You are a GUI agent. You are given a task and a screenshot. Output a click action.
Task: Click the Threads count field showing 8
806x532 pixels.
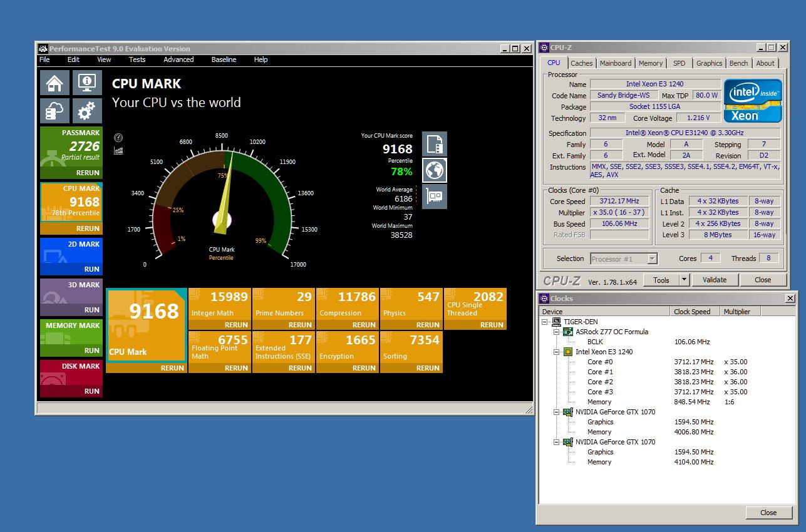coord(768,258)
